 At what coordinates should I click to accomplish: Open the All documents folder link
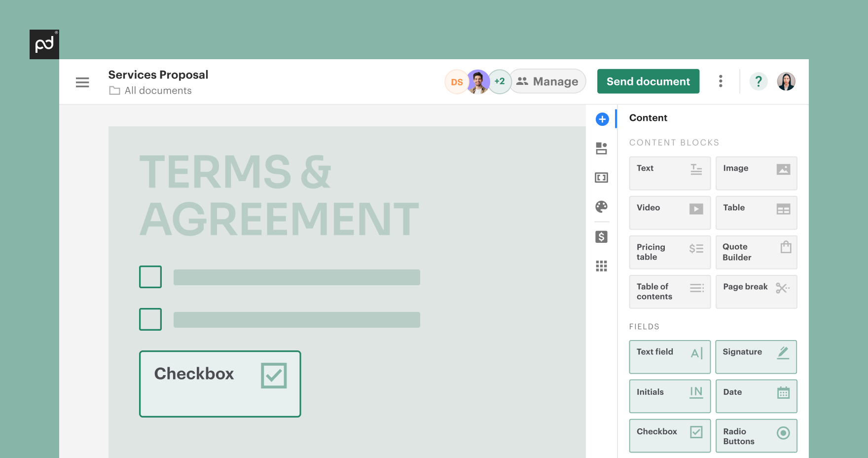(x=150, y=91)
